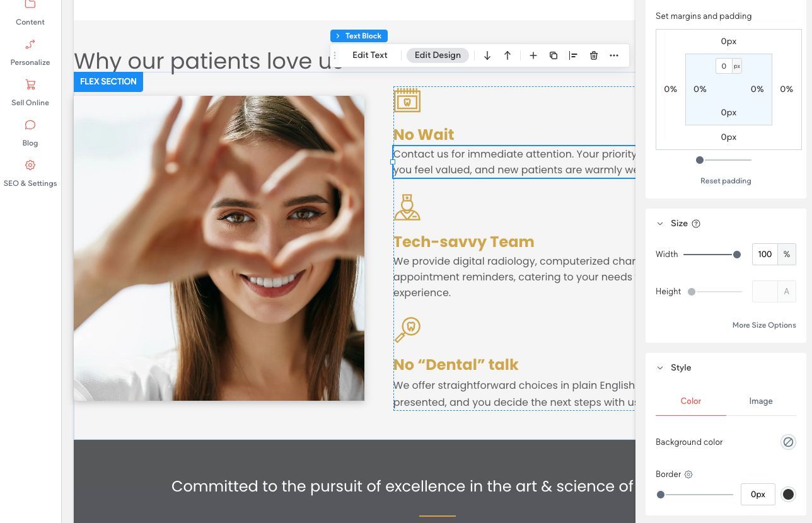Click the help icon next to Size

696,224
